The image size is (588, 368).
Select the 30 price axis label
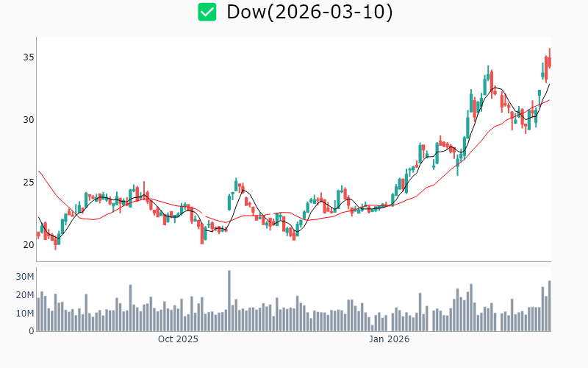point(26,120)
